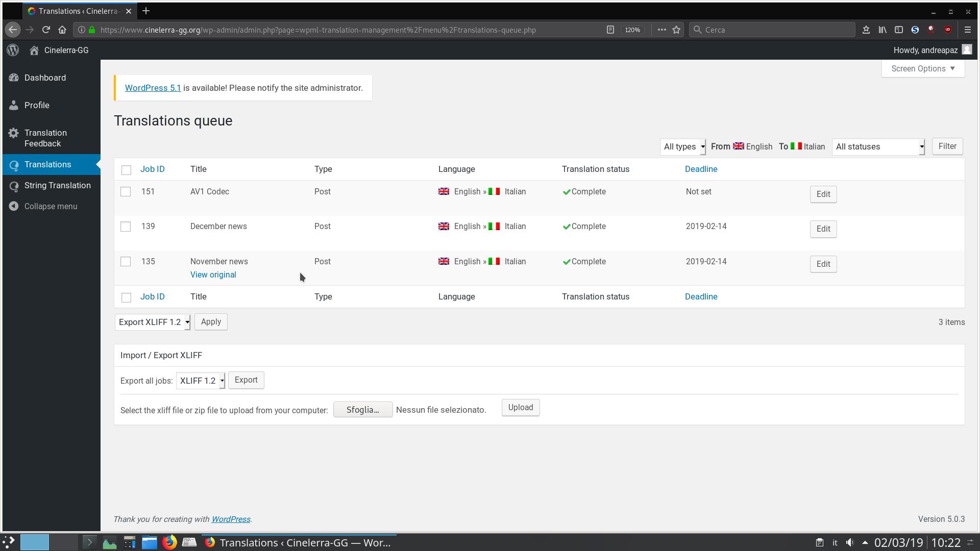Go to Translation Feedback menu
The image size is (980, 551).
coord(45,138)
